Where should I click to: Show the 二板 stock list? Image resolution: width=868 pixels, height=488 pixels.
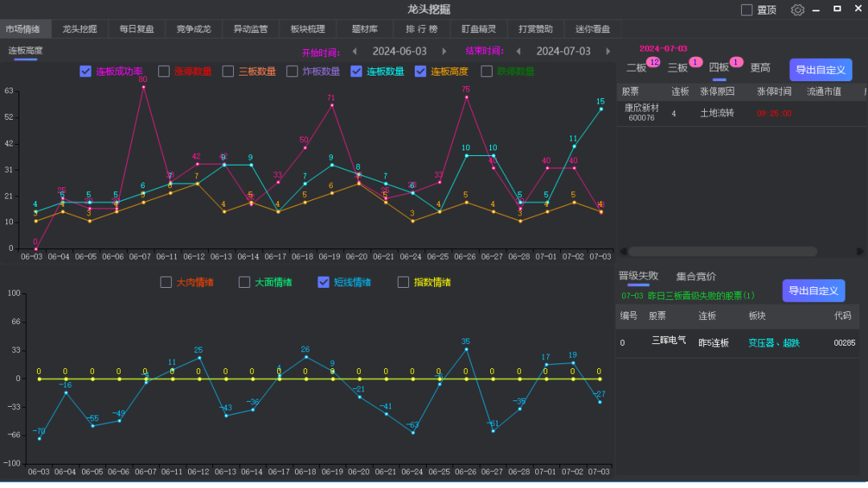(x=637, y=68)
